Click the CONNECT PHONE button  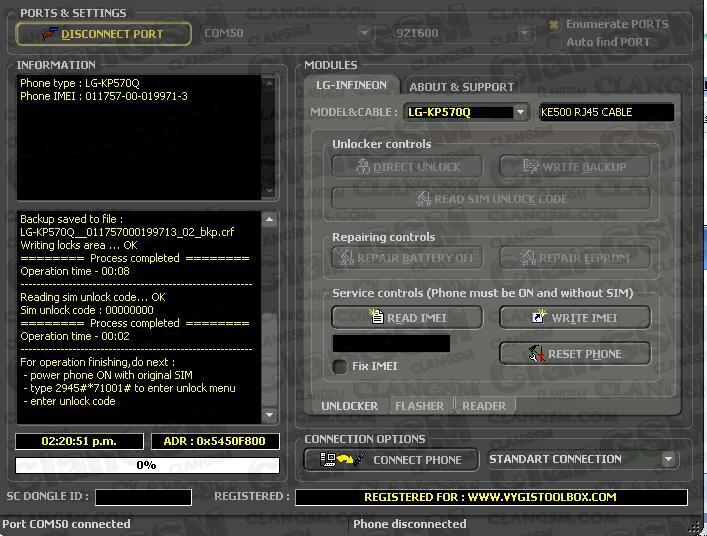coord(391,459)
